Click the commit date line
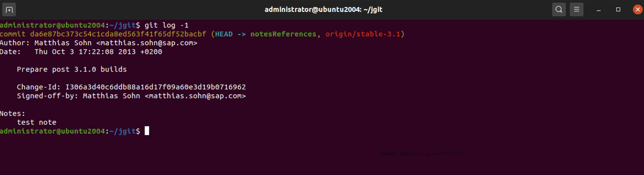 pyautogui.click(x=81, y=52)
